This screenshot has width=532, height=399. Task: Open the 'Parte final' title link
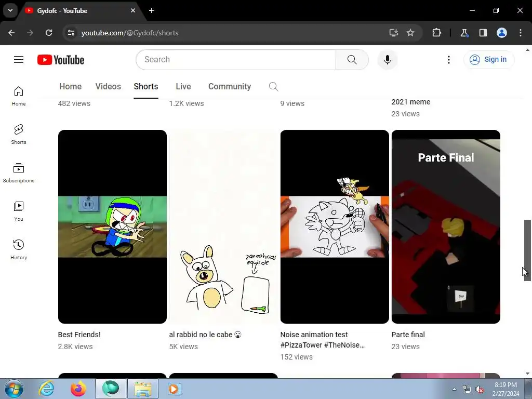pos(408,335)
